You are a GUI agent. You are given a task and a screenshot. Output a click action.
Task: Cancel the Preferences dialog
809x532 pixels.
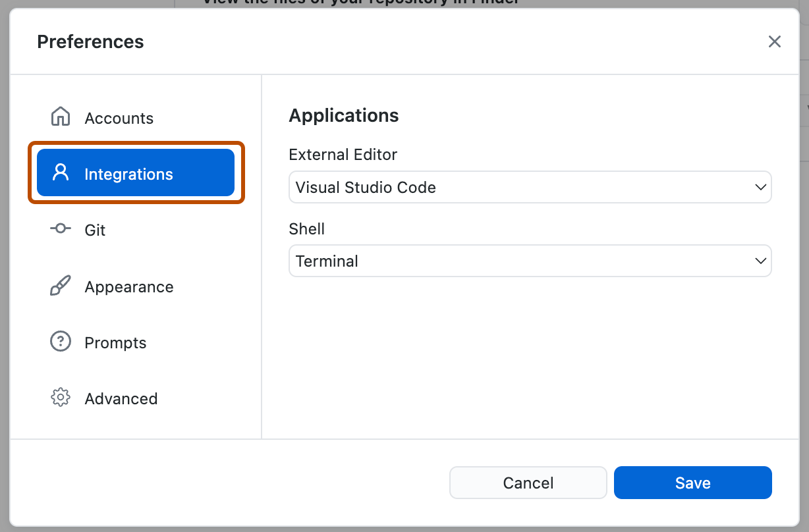(x=528, y=483)
